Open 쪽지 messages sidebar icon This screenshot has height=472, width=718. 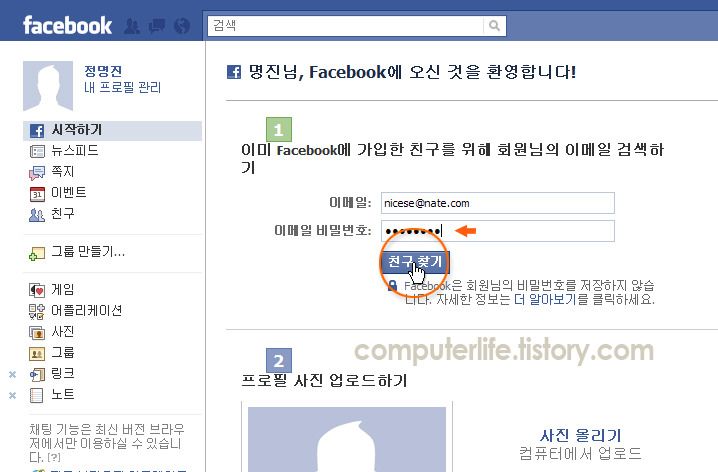(37, 173)
